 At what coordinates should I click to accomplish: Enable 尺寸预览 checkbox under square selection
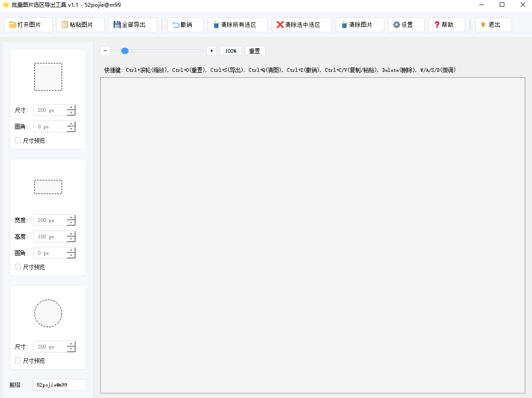(x=18, y=141)
